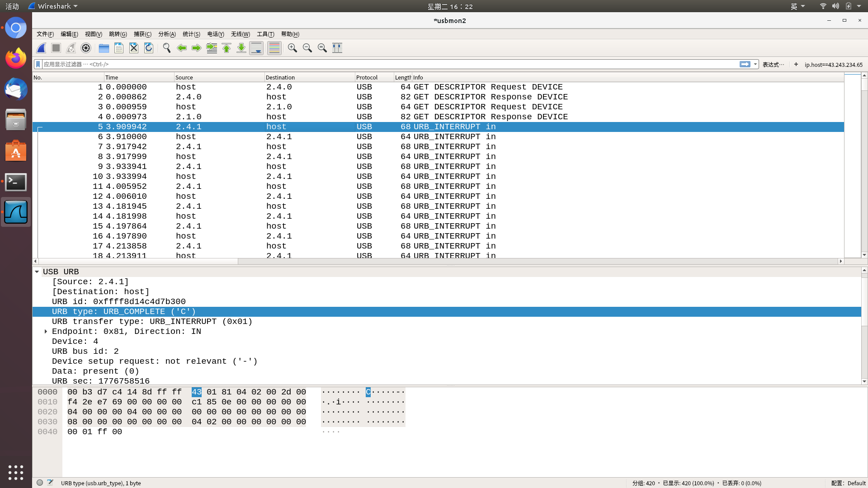Start capturing packets with the shark fin icon
The height and width of the screenshot is (488, 868).
pyautogui.click(x=41, y=48)
